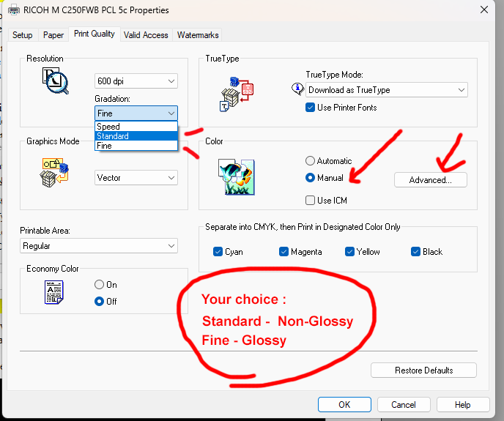Switch to the Paper tab

[53, 34]
